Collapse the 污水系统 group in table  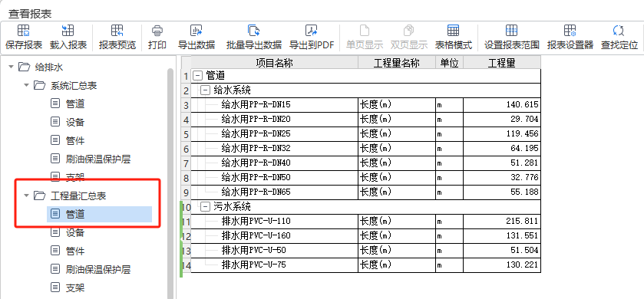205,207
